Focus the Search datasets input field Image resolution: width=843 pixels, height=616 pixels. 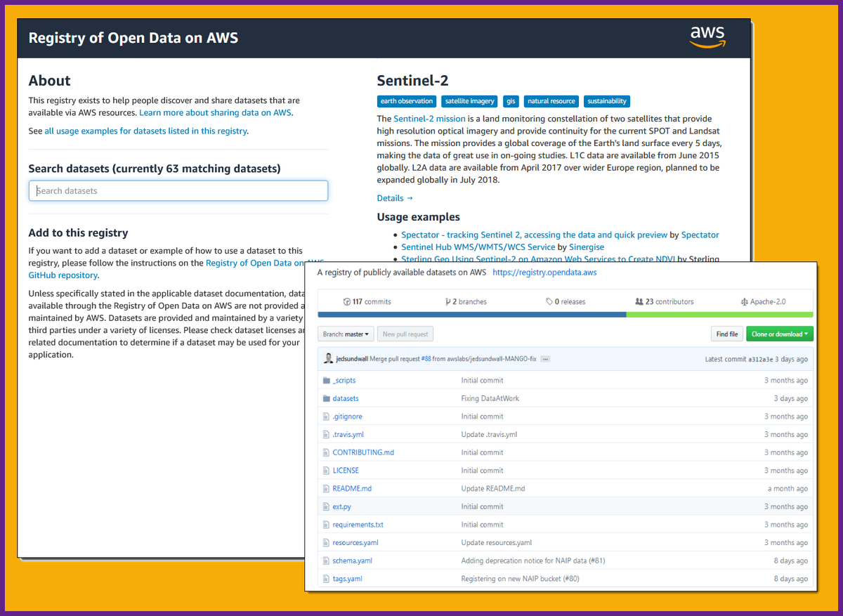coord(178,191)
